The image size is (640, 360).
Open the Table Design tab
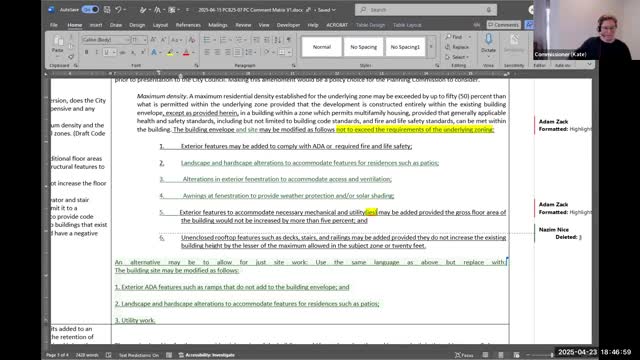(x=370, y=25)
